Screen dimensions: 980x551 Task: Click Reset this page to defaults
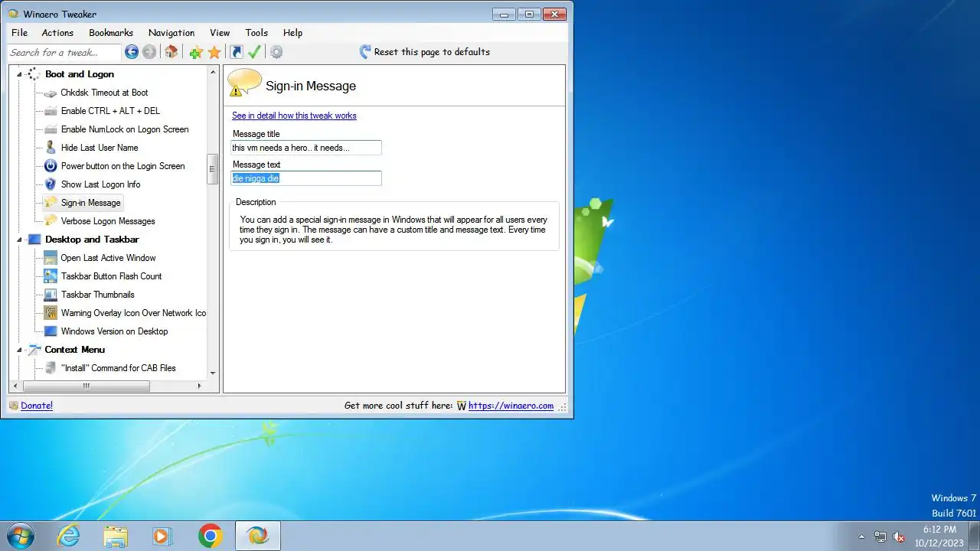tap(424, 52)
